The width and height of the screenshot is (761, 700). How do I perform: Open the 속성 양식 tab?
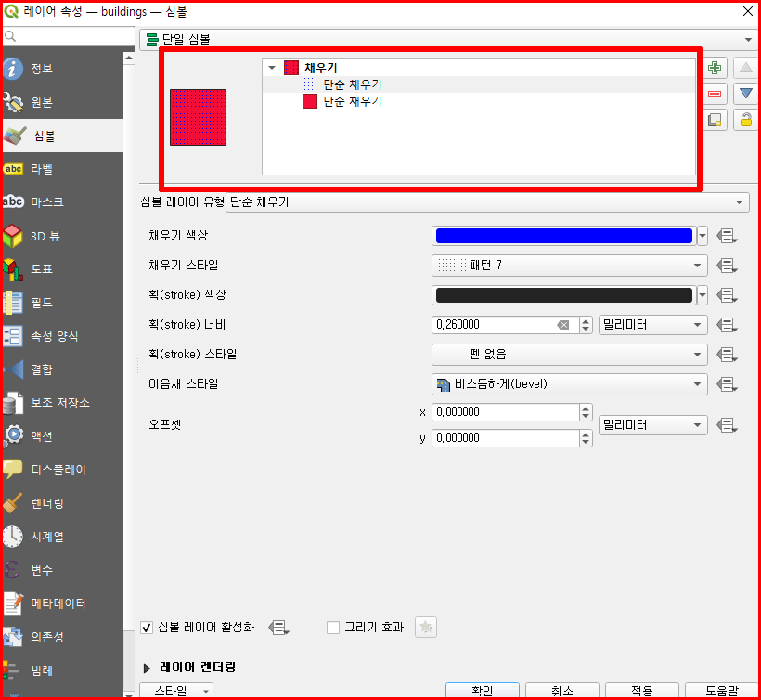click(62, 336)
